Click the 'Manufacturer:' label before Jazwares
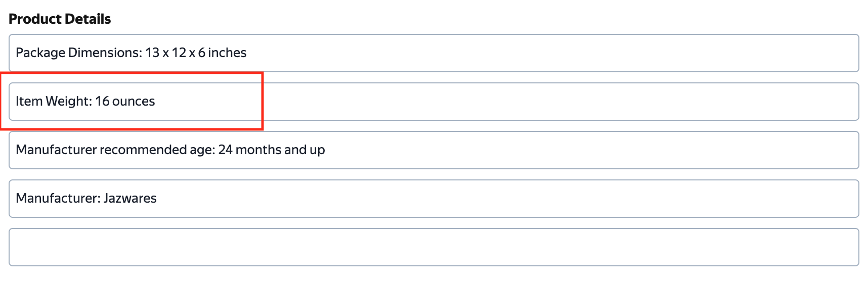 point(58,198)
